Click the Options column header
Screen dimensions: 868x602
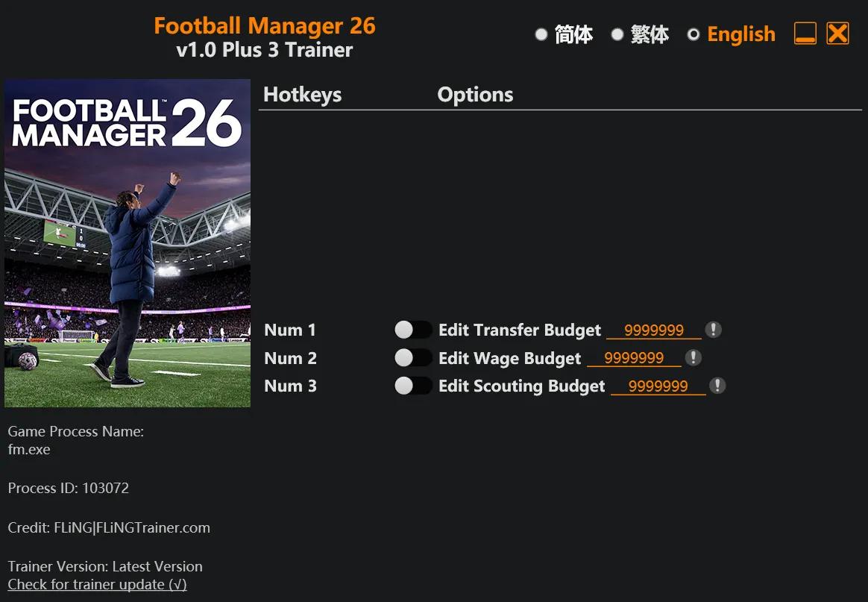[x=475, y=95]
